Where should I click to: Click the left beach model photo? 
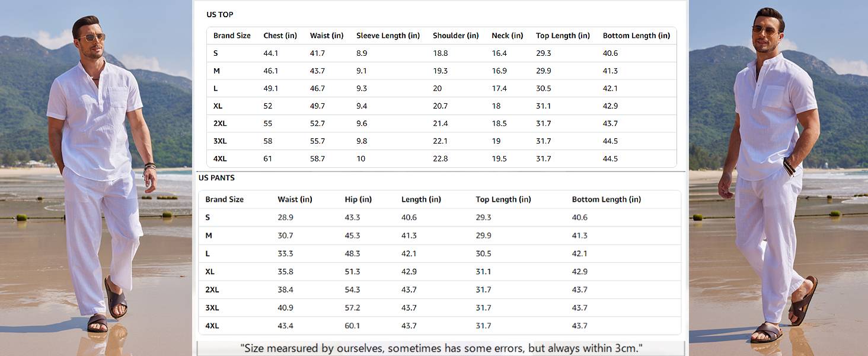click(96, 178)
